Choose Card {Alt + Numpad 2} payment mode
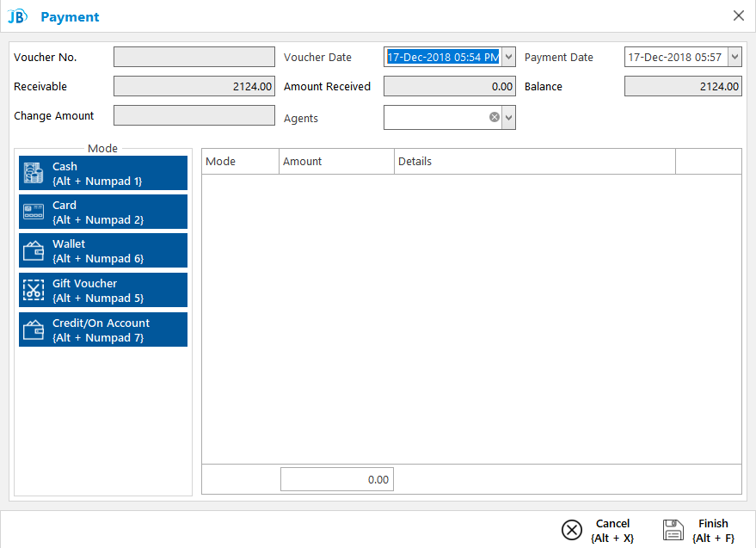The width and height of the screenshot is (756, 548). tap(103, 212)
